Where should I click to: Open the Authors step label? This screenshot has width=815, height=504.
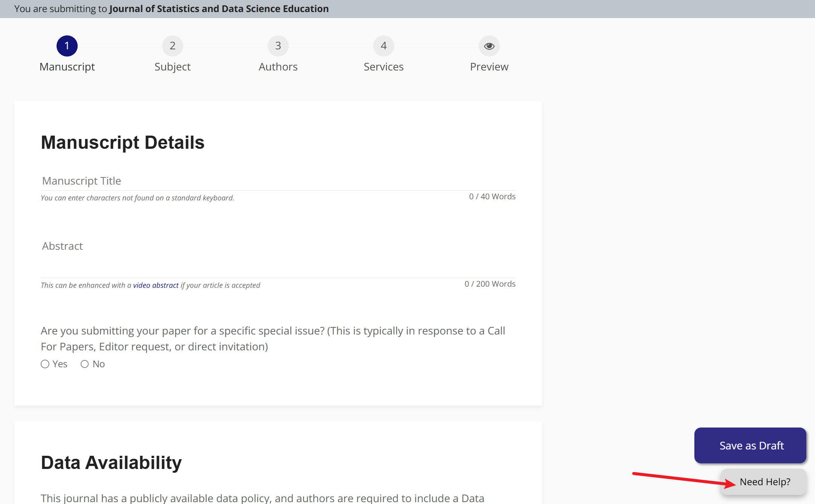click(x=278, y=67)
